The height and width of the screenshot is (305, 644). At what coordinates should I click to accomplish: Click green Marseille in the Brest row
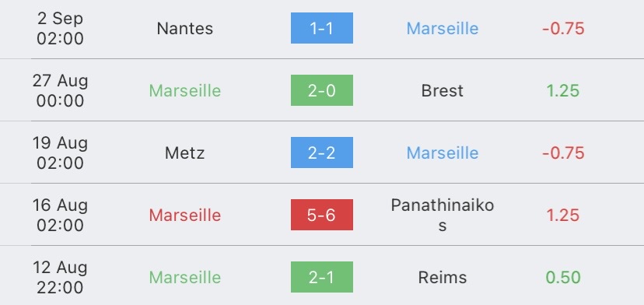click(185, 91)
